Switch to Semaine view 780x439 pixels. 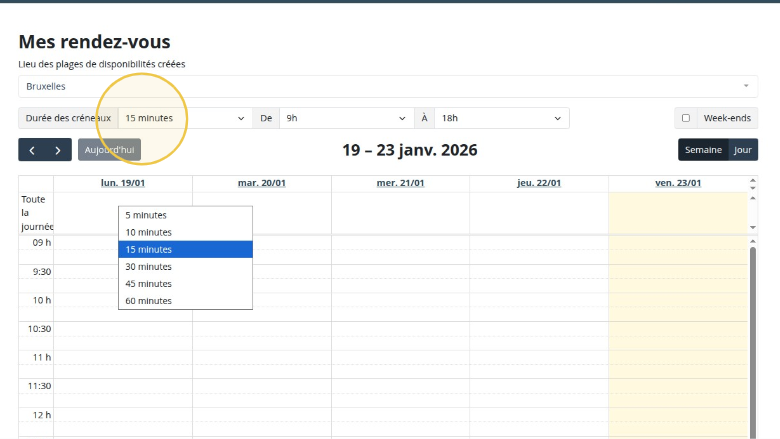703,150
